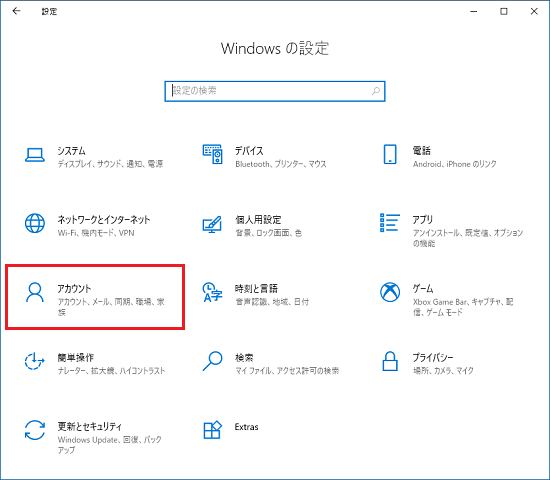Maximize the 設定 window

[x=504, y=12]
